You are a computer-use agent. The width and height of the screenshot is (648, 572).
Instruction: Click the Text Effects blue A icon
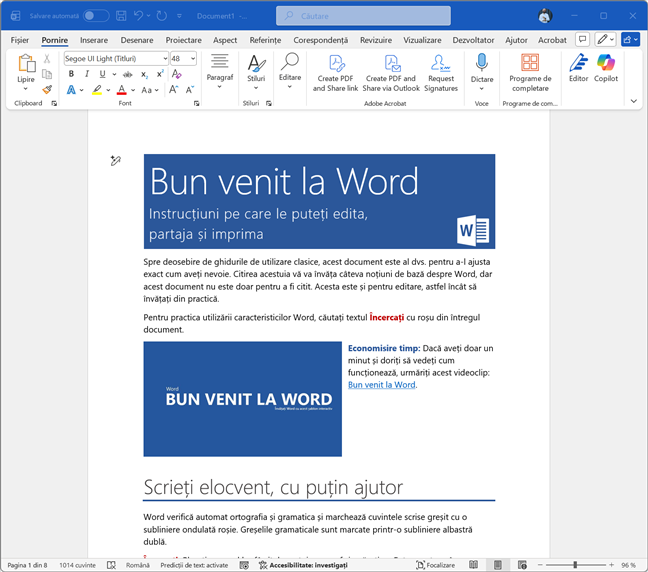click(71, 90)
